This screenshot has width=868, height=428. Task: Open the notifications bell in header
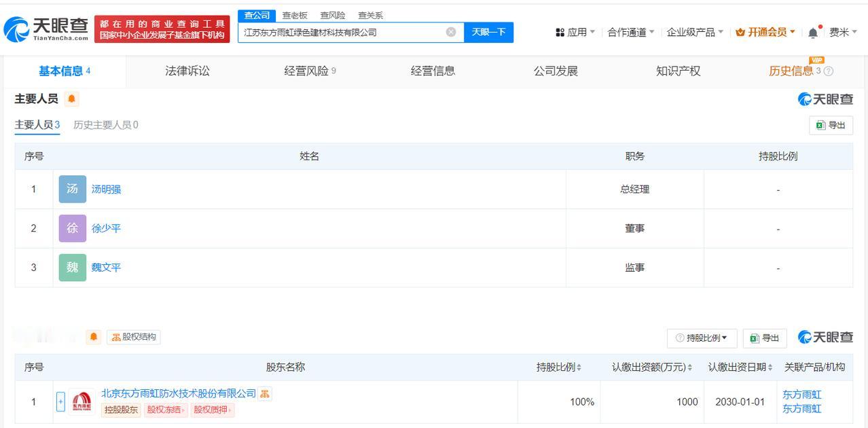[x=813, y=33]
